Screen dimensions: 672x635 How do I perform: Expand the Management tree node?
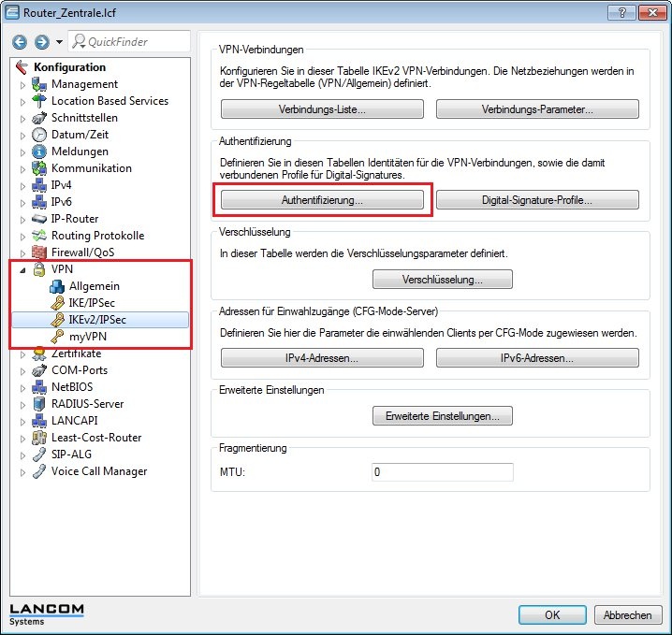(x=23, y=84)
